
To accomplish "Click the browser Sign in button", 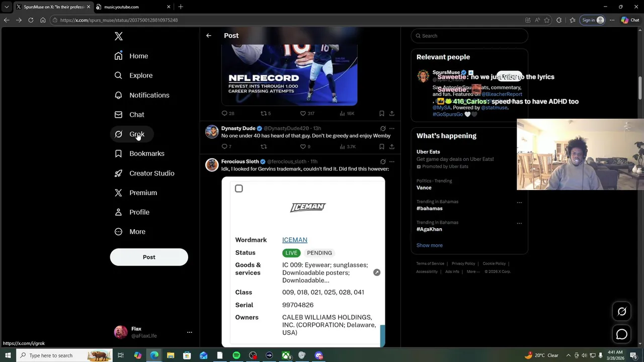I will coord(593,20).
